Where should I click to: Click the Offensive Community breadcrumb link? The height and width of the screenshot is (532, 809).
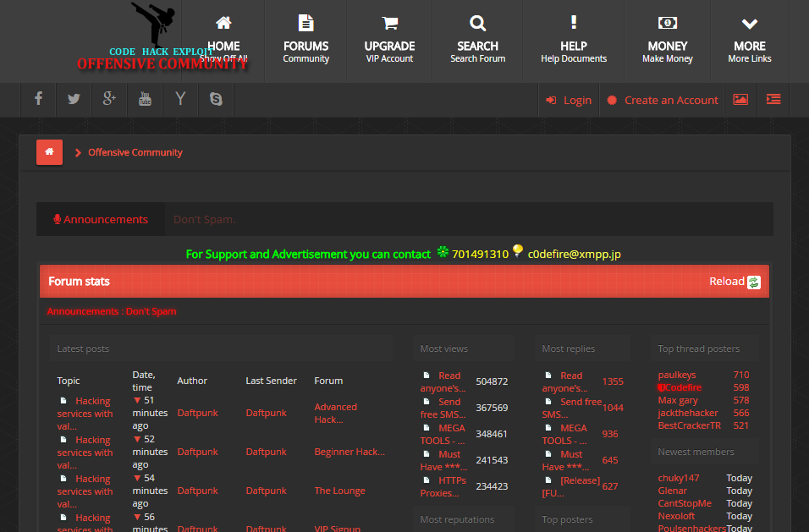[135, 152]
